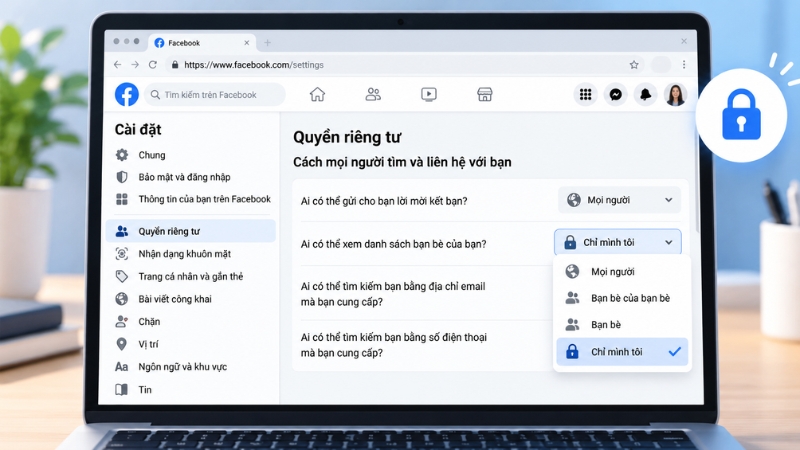Open the notifications bell icon
The image size is (800, 450).
pyautogui.click(x=645, y=94)
